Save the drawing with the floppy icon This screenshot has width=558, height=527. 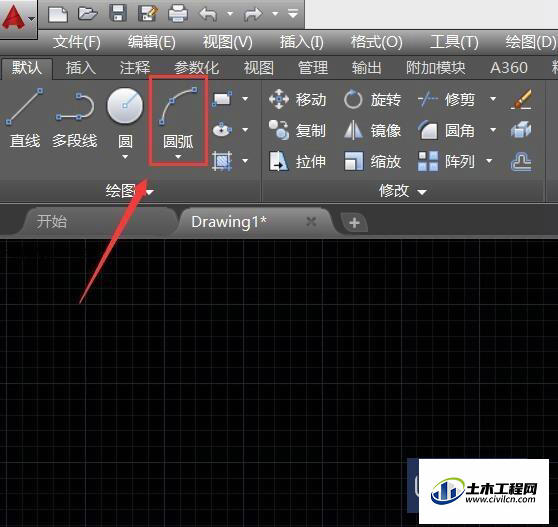point(118,14)
